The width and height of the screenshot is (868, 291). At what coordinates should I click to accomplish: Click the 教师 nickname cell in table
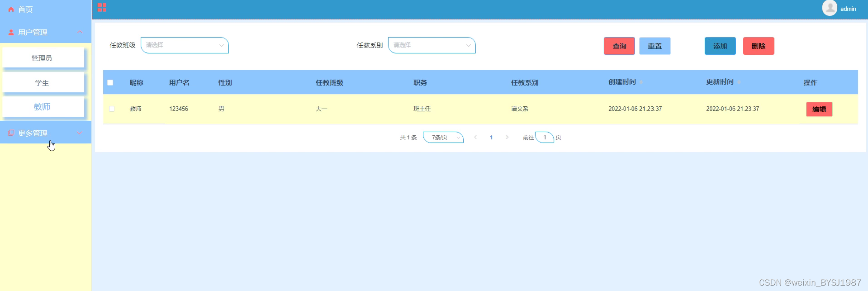[135, 109]
